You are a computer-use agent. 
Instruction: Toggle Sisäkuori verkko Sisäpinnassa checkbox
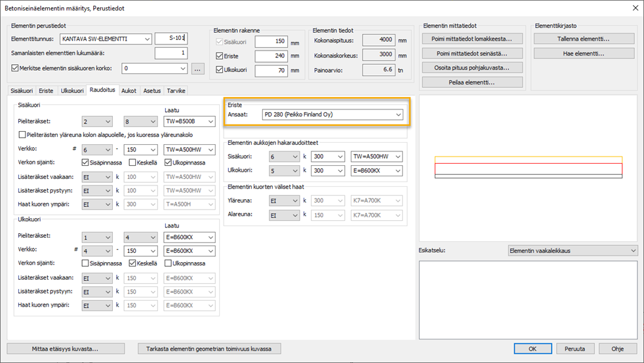coord(85,162)
